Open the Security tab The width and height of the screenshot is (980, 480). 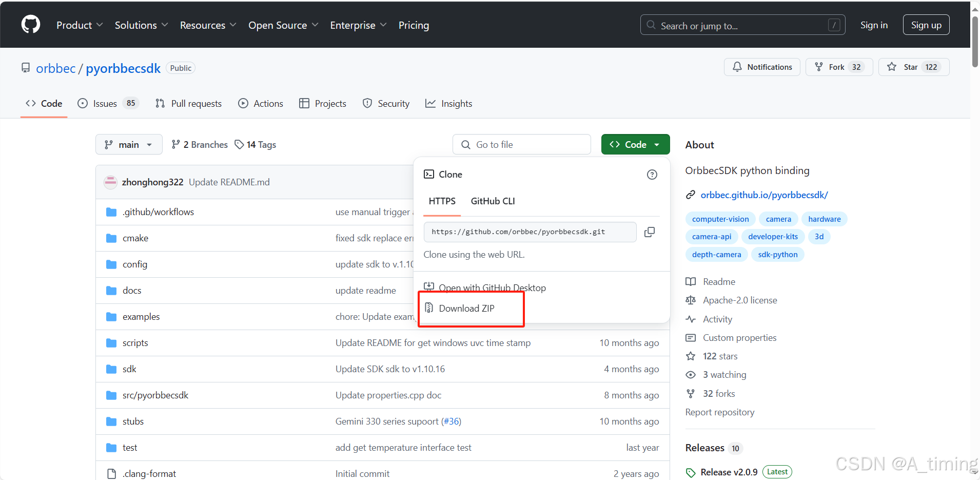pos(386,104)
